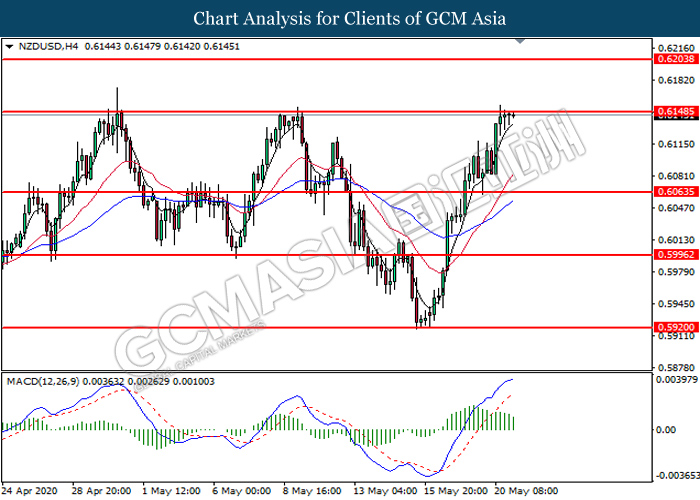The height and width of the screenshot is (500, 700).
Task: Select the 0.59962 support level label
Action: (x=675, y=254)
